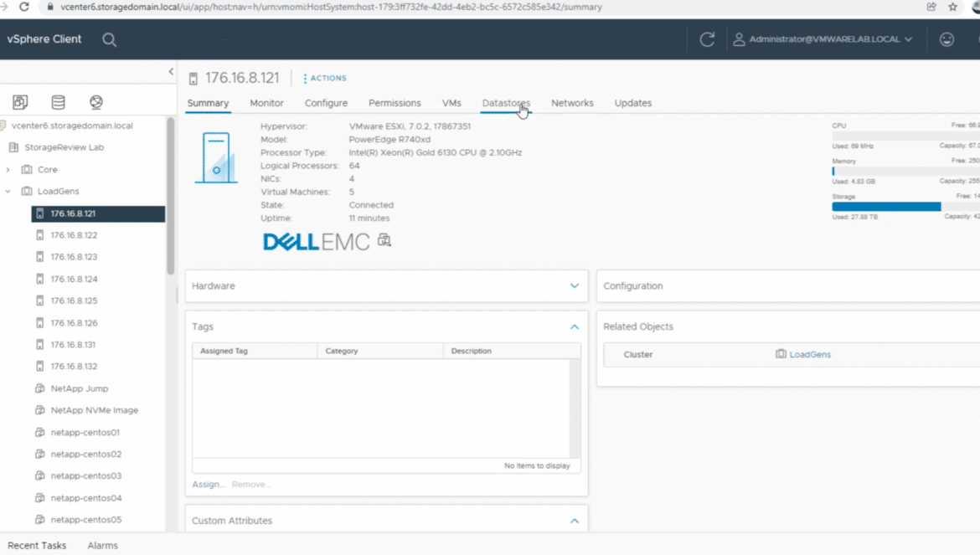Viewport: 980px width, 555px height.
Task: Collapse the LoadGens cluster tree node
Action: [8, 192]
